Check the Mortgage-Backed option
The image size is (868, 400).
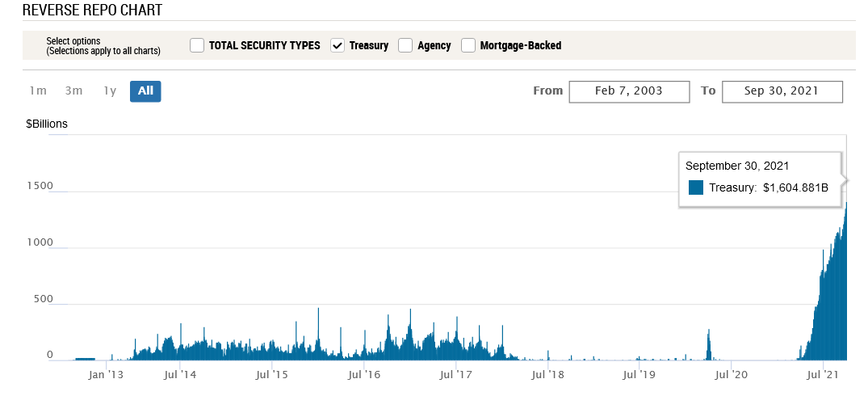468,45
